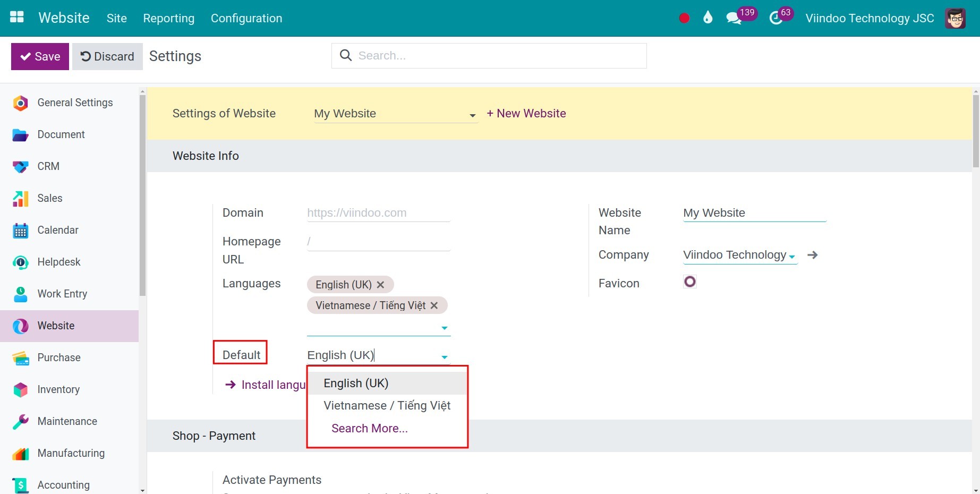Image resolution: width=980 pixels, height=494 pixels.
Task: Click the red recording dot icon
Action: click(x=684, y=18)
